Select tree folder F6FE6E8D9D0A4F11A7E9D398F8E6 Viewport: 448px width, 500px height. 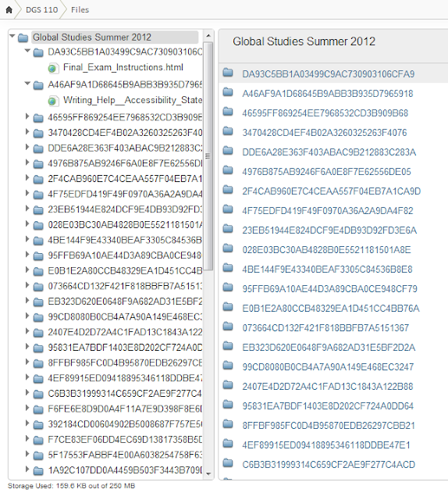pos(125,409)
